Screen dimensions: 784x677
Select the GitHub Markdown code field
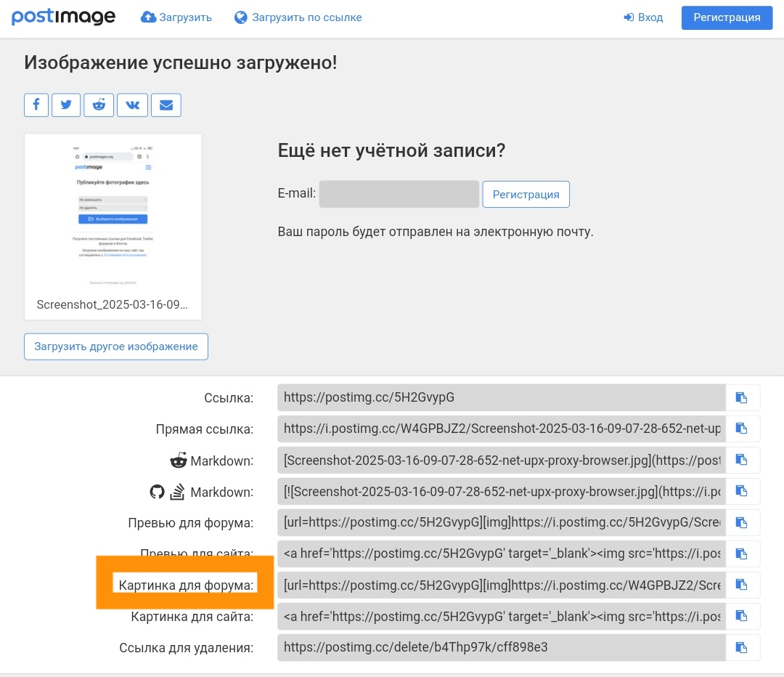tap(502, 491)
